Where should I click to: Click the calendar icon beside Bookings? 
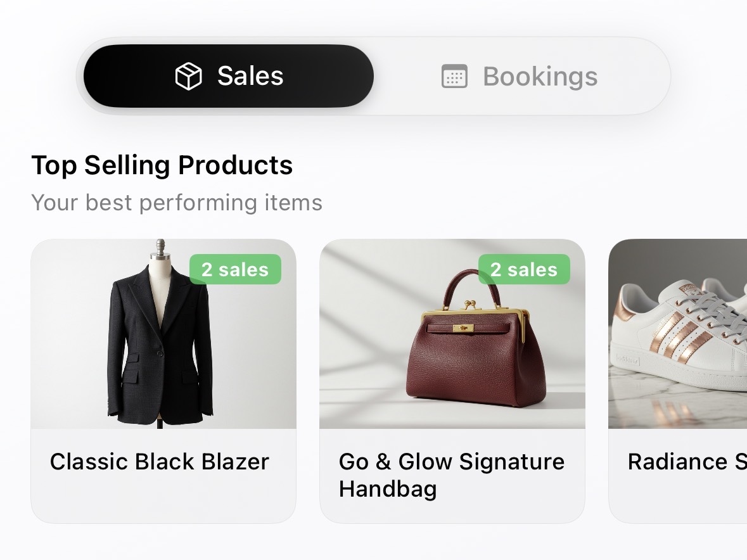click(454, 77)
